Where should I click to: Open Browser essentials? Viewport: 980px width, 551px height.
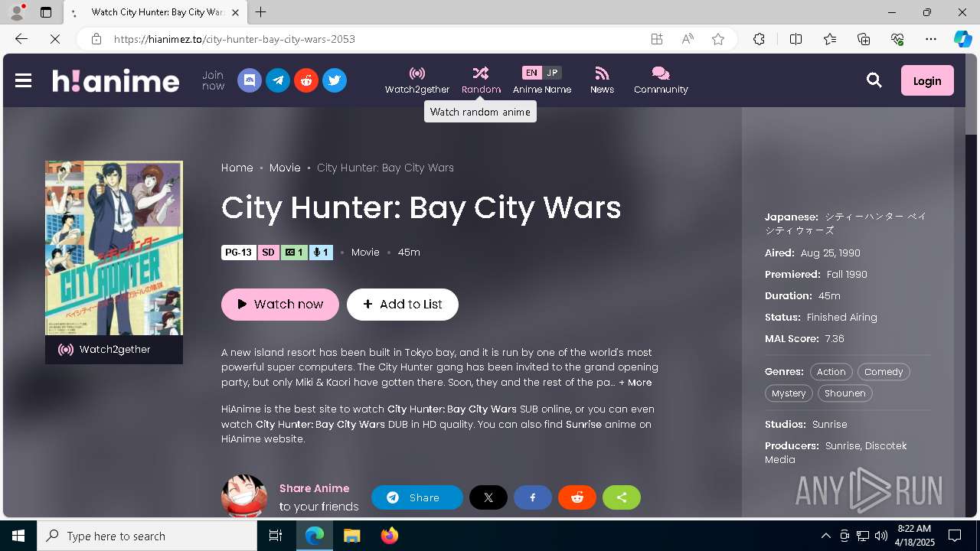[897, 39]
